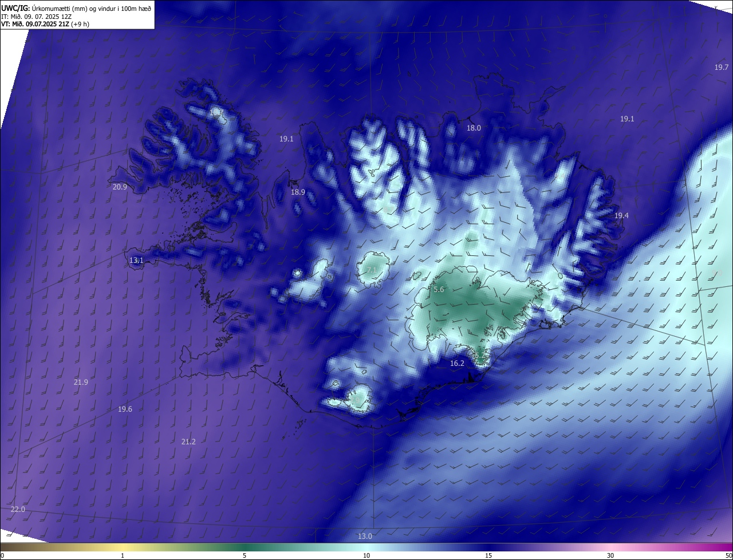Click the 5.6 value on Vatnajökull
The image size is (733, 560).
(439, 290)
